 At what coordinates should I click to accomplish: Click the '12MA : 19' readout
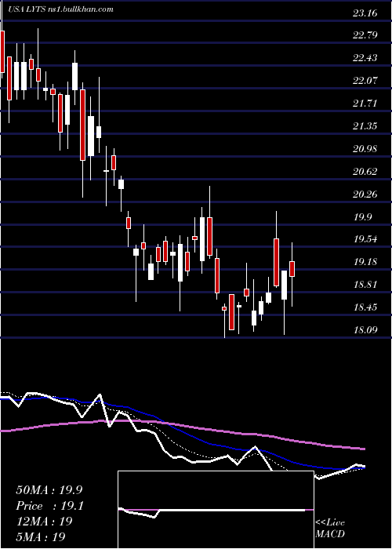[44, 522]
